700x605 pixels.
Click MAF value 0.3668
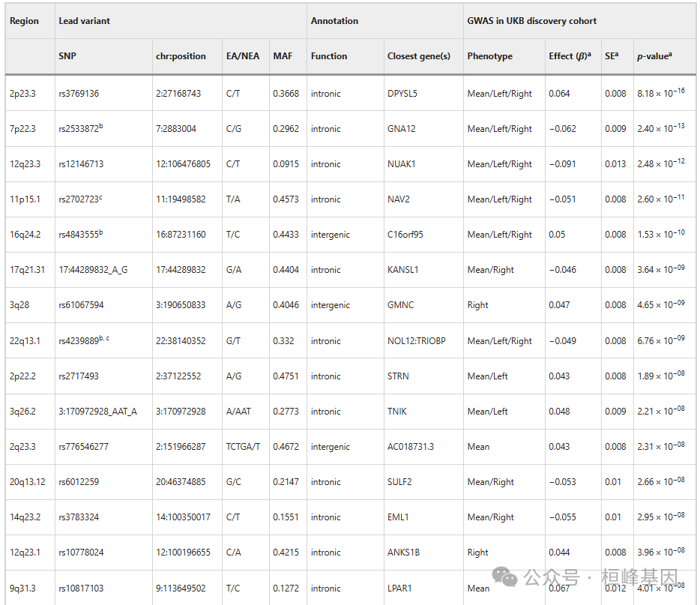[286, 93]
